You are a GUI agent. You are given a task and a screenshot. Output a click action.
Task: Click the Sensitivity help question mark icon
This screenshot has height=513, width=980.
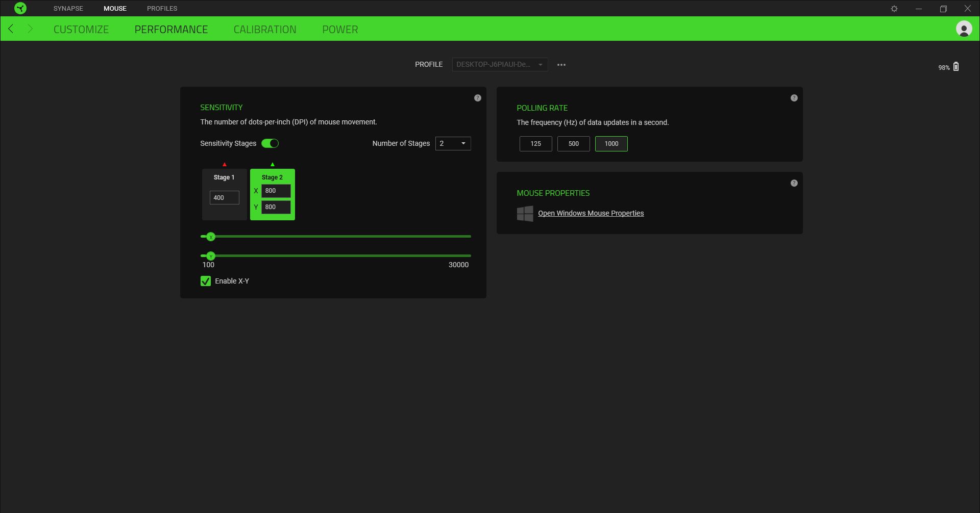pyautogui.click(x=477, y=98)
